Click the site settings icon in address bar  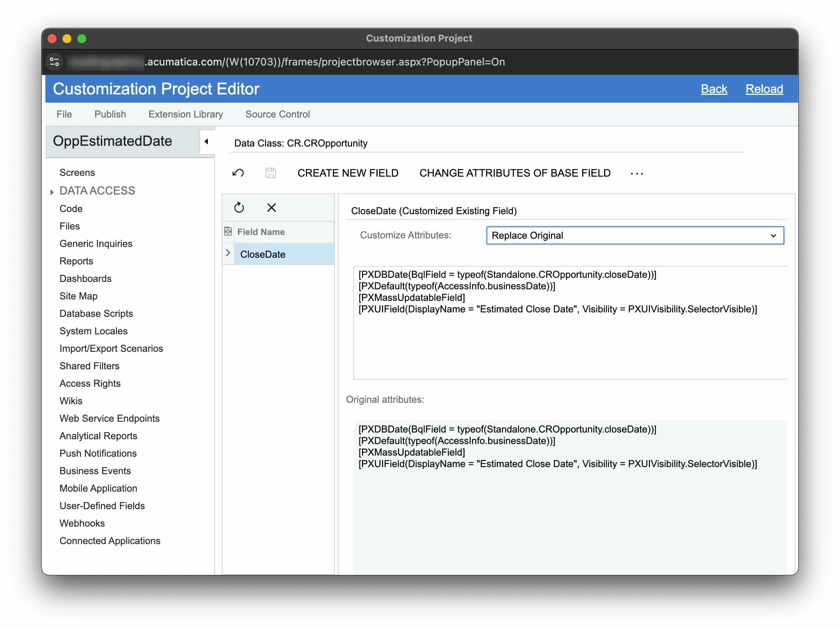click(x=55, y=61)
